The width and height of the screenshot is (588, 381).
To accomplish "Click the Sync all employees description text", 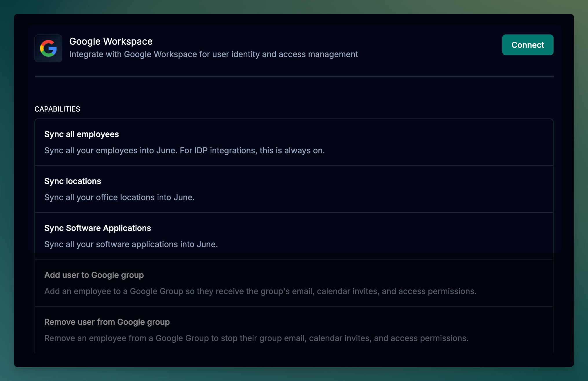I will 185,150.
